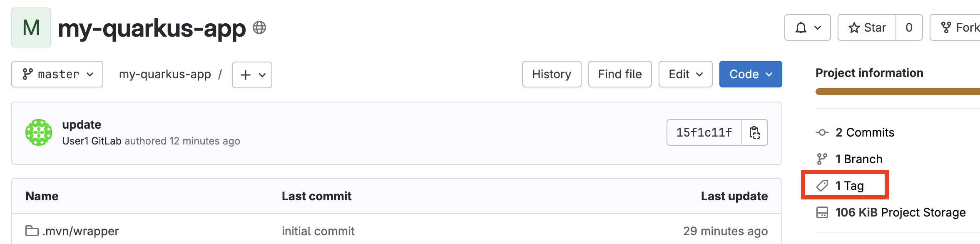
Task: Click the Project Storage disk icon
Action: (822, 212)
